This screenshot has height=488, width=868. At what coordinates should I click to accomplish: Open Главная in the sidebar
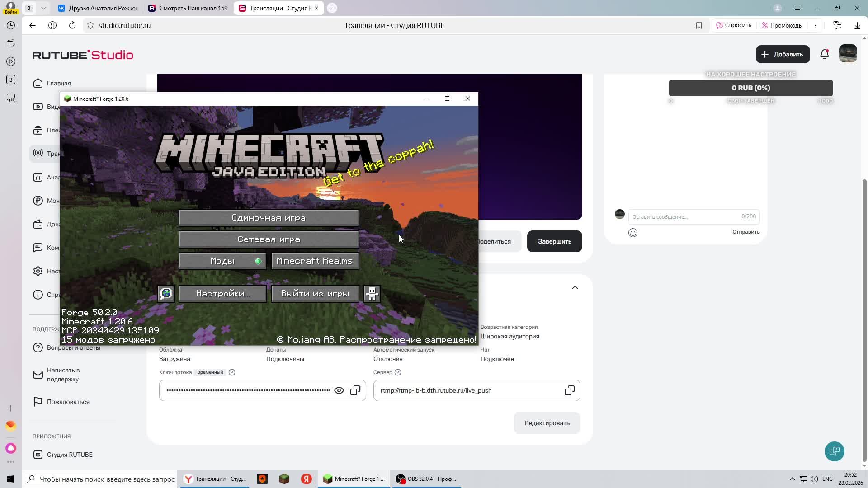(x=59, y=83)
